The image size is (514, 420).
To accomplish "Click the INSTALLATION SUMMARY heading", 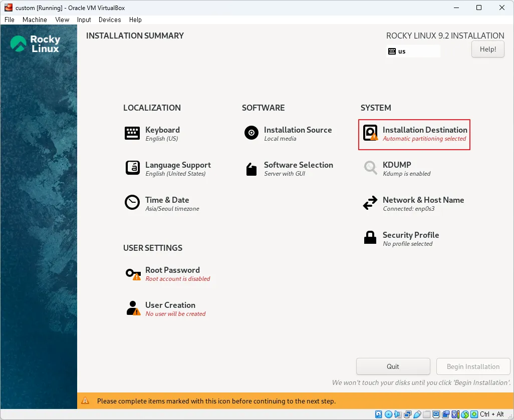I will point(135,36).
